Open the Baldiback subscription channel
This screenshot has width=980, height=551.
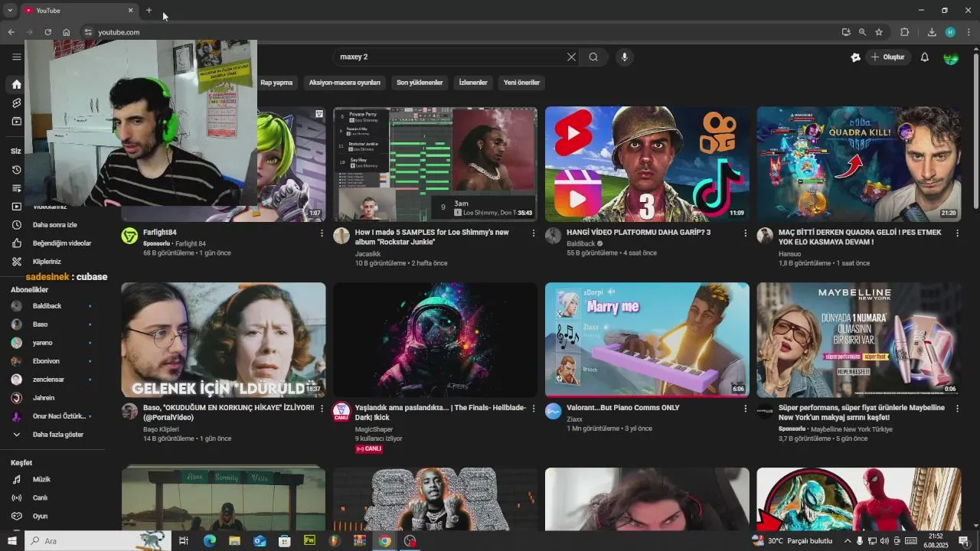[x=47, y=306]
